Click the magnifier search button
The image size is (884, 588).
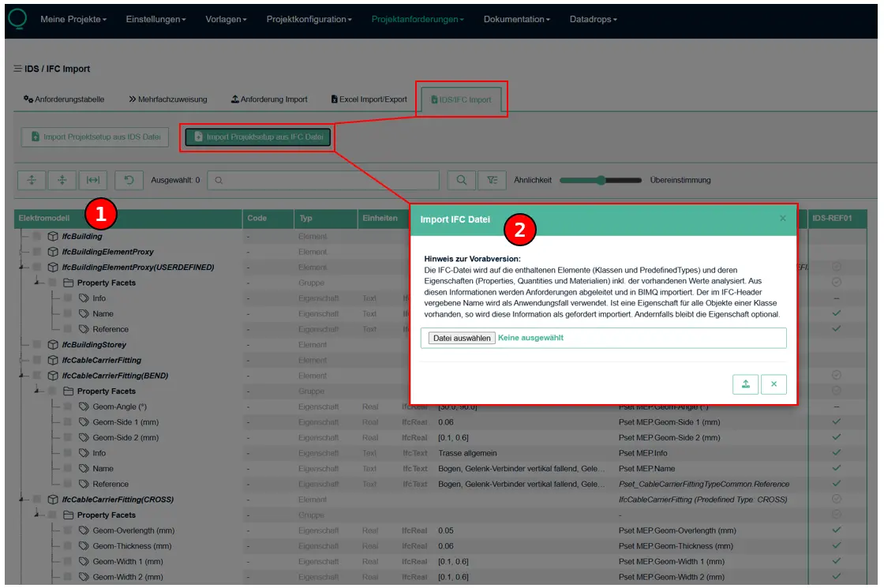point(462,180)
